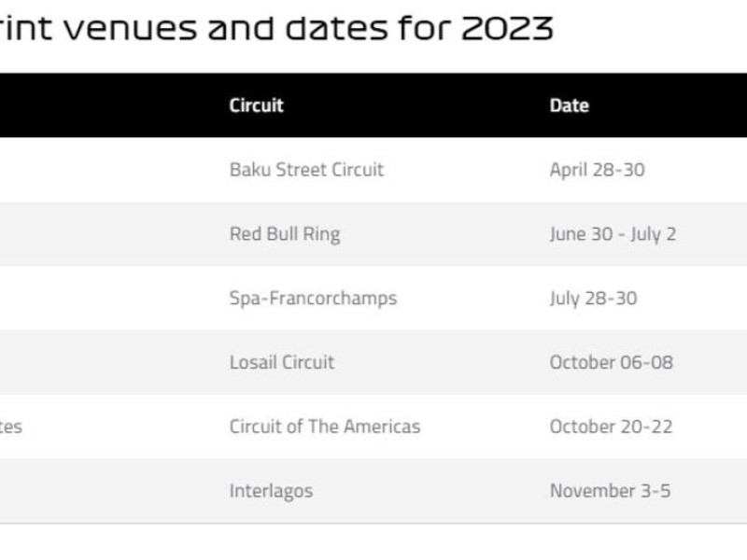Click the June 30 - July 2 date
Image resolution: width=747 pixels, height=560 pixels.
612,233
